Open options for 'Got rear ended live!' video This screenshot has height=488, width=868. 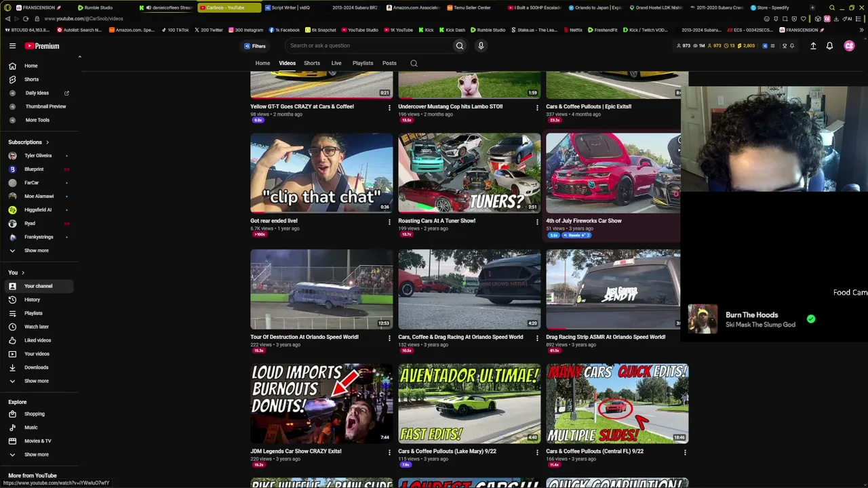[389, 221]
